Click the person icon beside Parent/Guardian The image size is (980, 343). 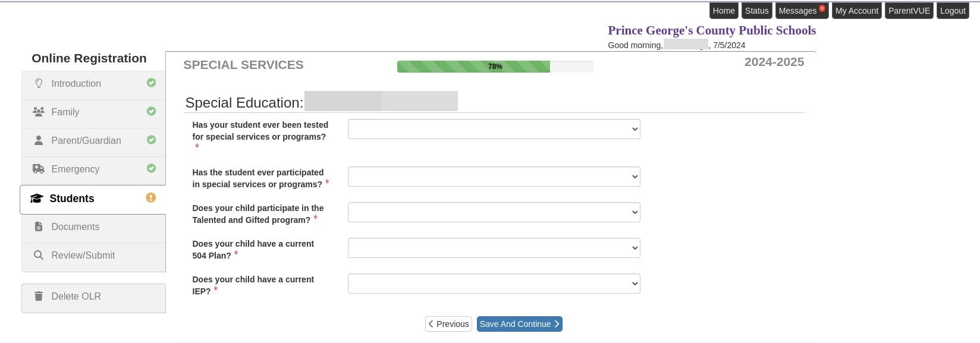click(x=39, y=140)
